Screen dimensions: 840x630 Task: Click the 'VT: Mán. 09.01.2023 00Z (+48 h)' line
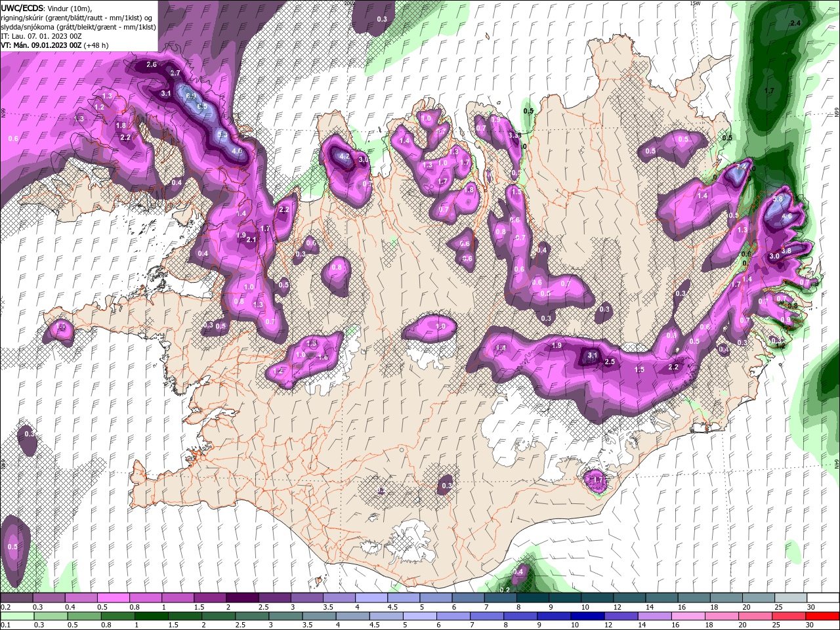tap(54, 45)
